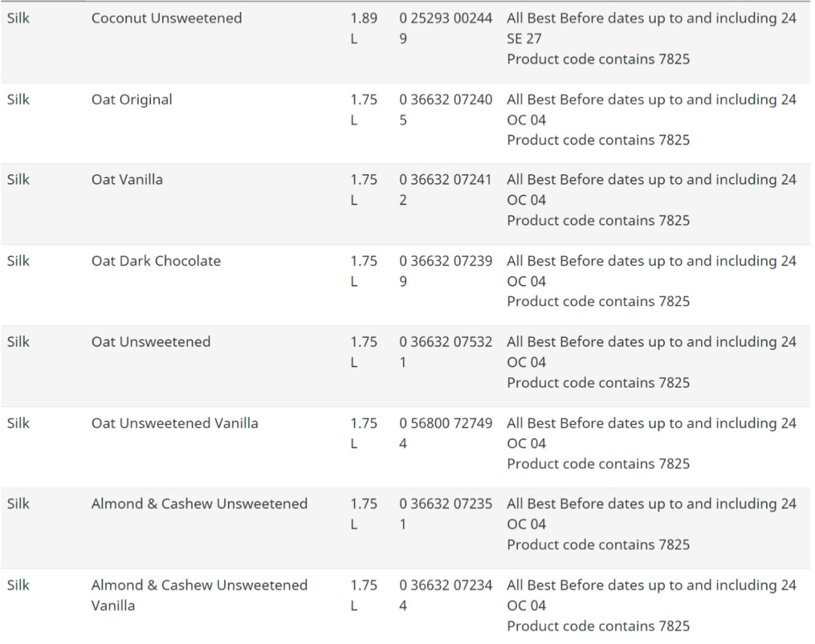Click UPC code 0 36632 07532 1
This screenshot has width=815, height=644.
[x=445, y=351]
